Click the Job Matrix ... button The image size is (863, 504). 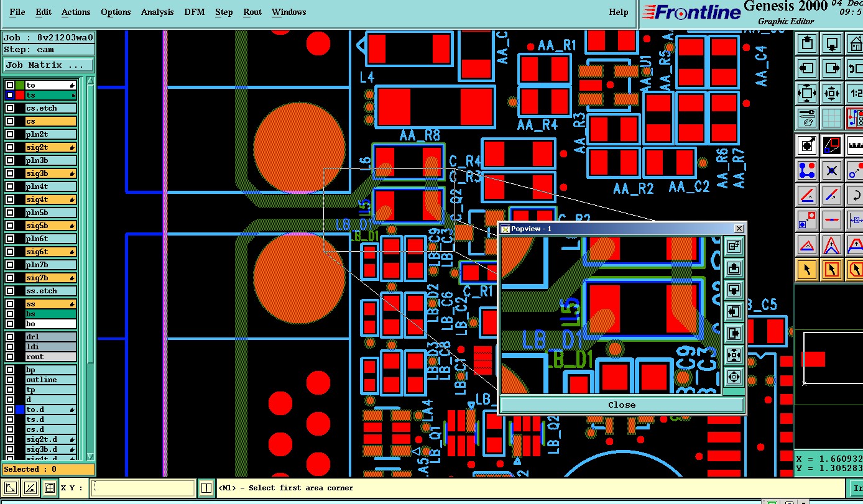click(x=48, y=65)
